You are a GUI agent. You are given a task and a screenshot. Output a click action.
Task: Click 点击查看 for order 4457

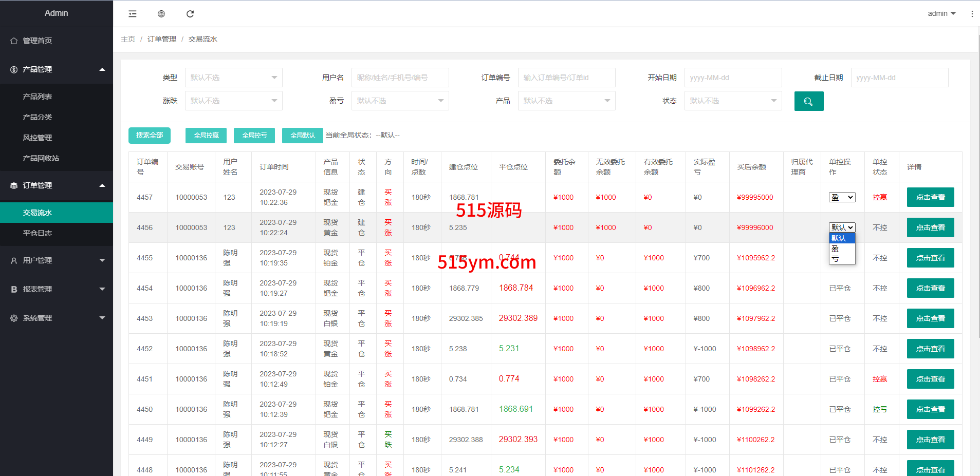pyautogui.click(x=930, y=197)
